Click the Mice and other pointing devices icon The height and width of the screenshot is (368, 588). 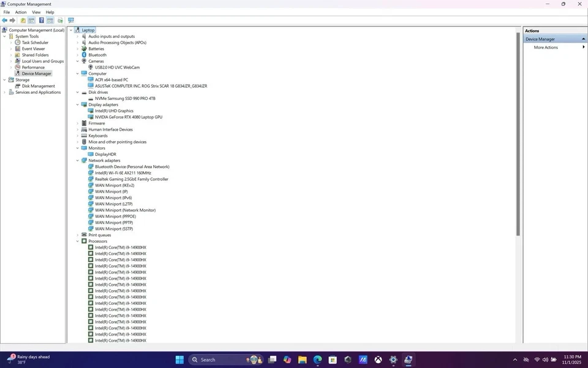(x=84, y=142)
